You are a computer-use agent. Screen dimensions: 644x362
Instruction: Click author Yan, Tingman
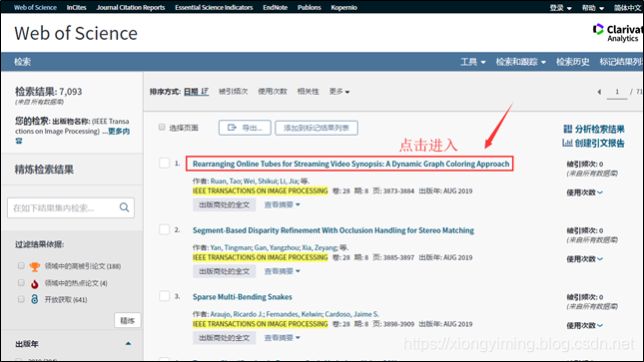coord(231,247)
